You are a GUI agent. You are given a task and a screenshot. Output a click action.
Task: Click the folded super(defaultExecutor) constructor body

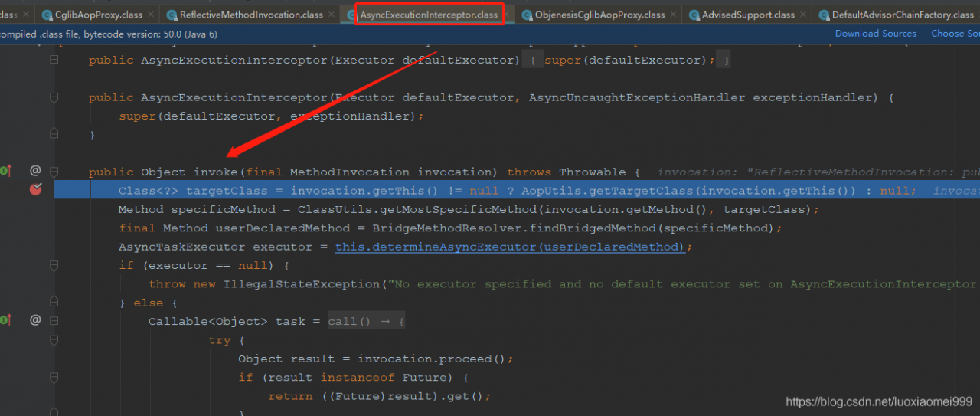[x=626, y=60]
